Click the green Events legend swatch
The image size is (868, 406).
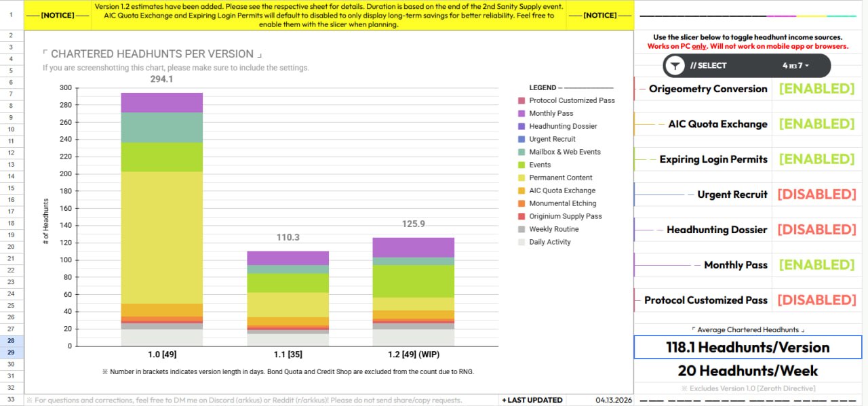coord(521,165)
